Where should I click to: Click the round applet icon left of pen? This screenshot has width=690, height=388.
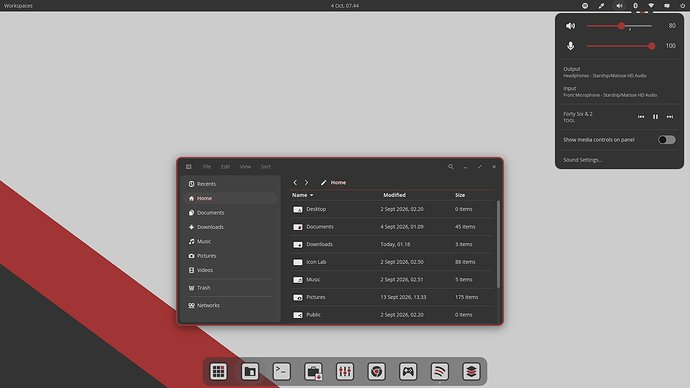(585, 6)
